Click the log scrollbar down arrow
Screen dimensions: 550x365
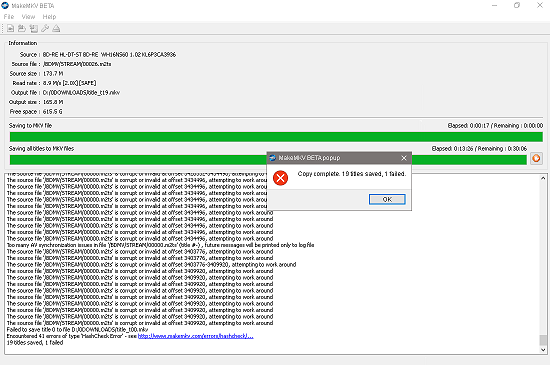coord(543,350)
